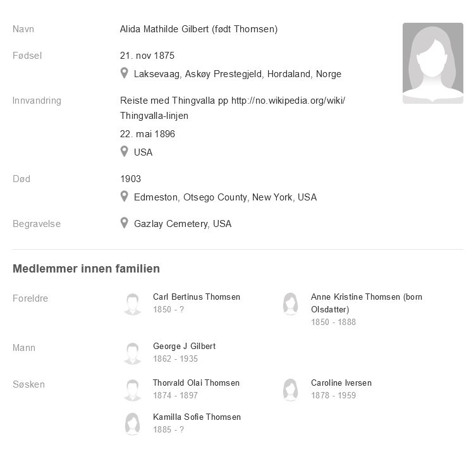
Task: Click the Thingvalla Wikipedia URL text
Action: (x=288, y=101)
